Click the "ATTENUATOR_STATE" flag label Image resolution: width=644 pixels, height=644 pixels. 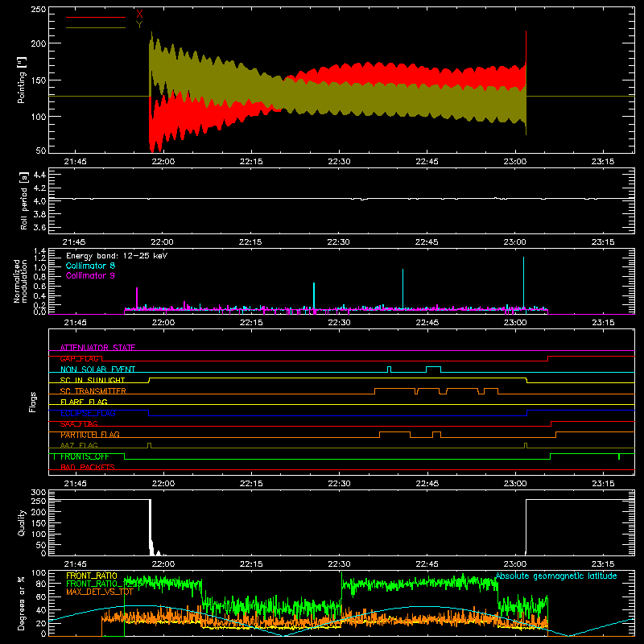click(x=97, y=348)
